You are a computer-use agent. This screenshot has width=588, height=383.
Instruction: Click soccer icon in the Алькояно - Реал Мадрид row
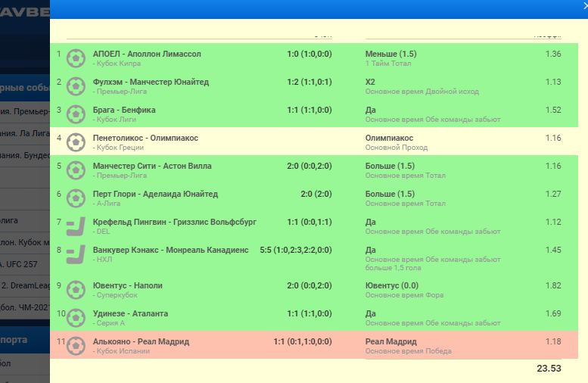[x=75, y=346]
